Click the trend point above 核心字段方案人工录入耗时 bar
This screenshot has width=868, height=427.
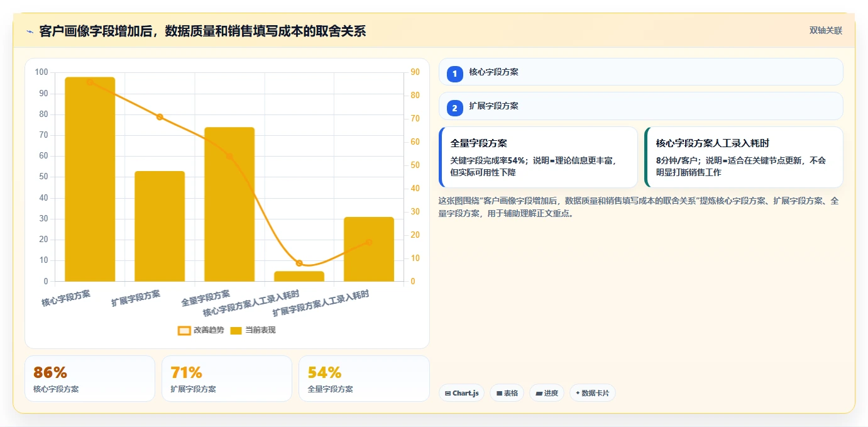click(299, 263)
